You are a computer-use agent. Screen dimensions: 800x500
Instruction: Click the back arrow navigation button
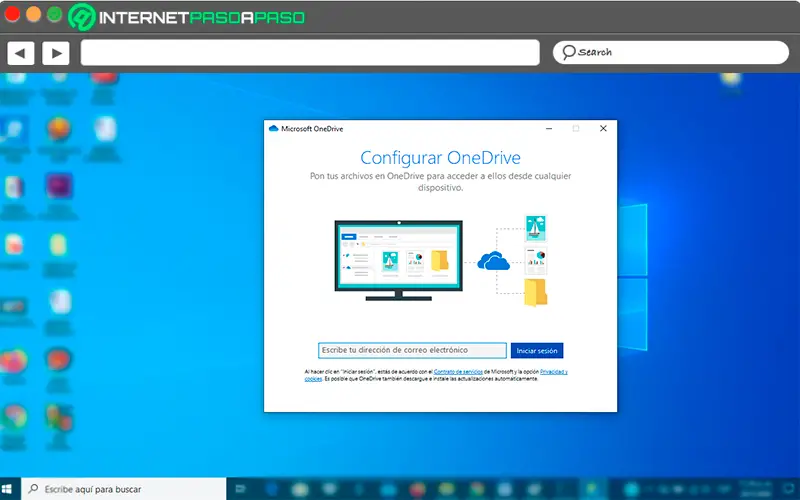[x=20, y=53]
